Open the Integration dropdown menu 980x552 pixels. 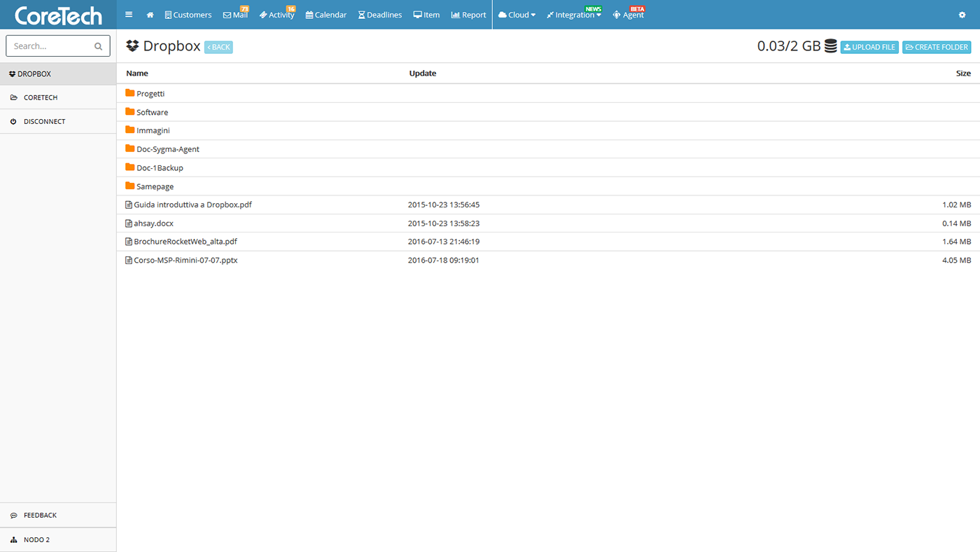(x=574, y=15)
